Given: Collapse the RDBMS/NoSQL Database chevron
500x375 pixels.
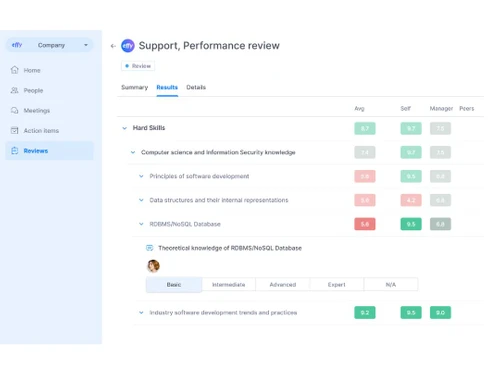Looking at the screenshot, I should [x=141, y=224].
